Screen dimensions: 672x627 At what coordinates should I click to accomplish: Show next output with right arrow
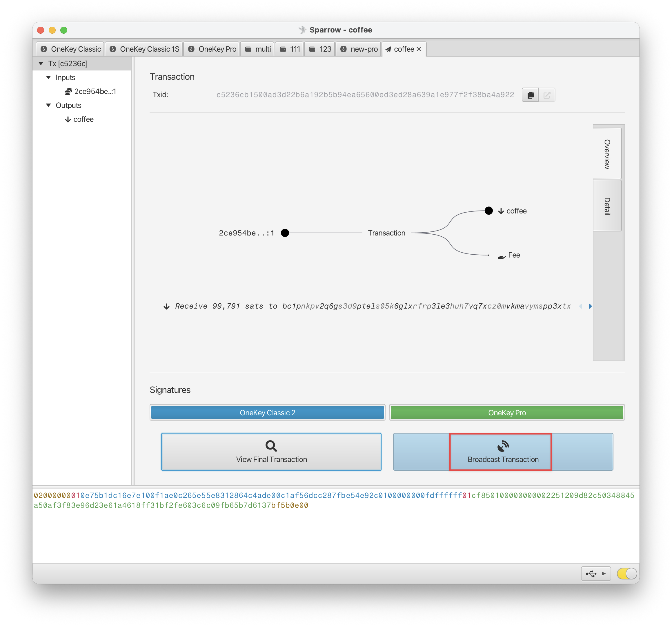[590, 306]
